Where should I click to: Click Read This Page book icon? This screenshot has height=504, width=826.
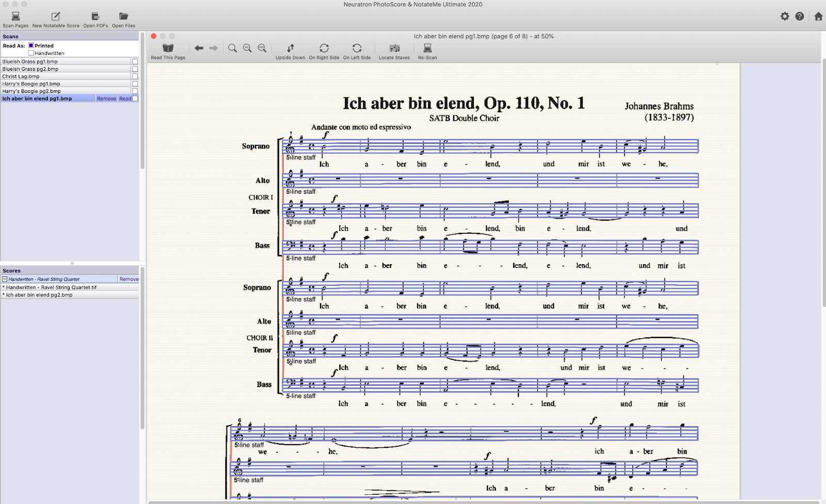coord(168,48)
